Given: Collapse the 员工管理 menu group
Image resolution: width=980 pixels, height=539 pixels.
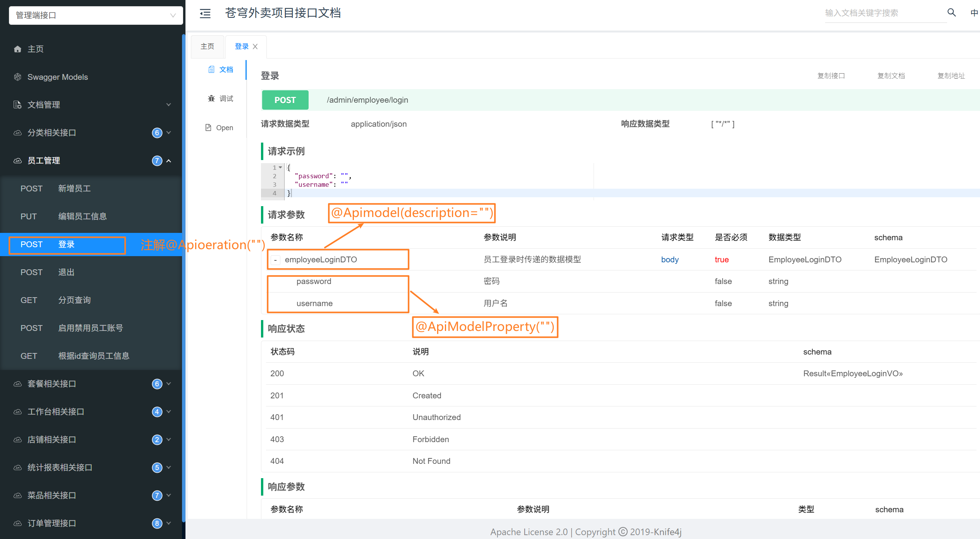Looking at the screenshot, I should pos(169,160).
